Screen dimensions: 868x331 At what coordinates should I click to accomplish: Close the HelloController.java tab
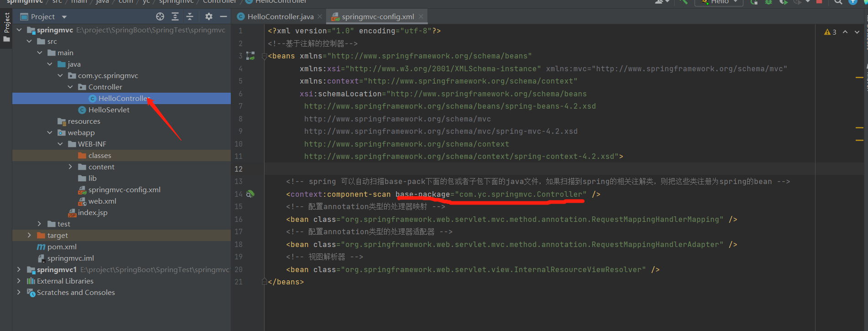[320, 16]
